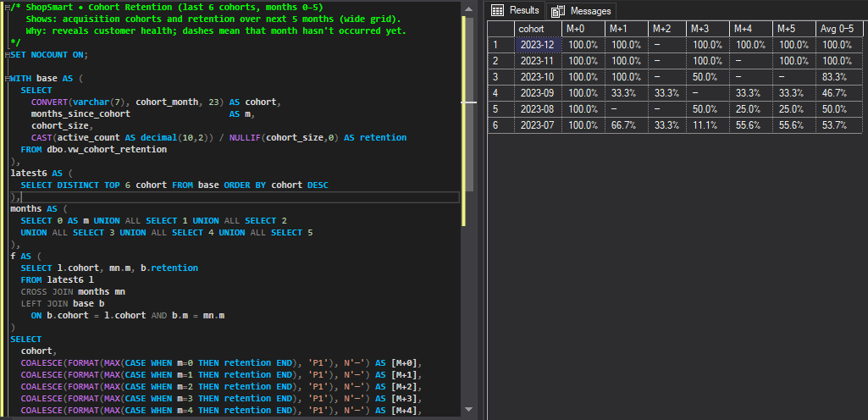Click the splitter between editor and results

click(480, 210)
